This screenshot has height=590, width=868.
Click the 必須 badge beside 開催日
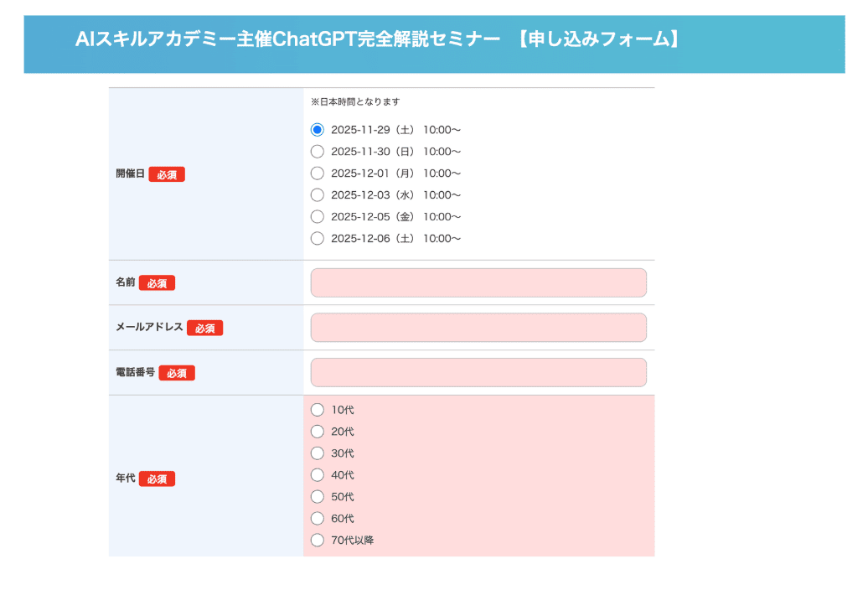point(167,174)
